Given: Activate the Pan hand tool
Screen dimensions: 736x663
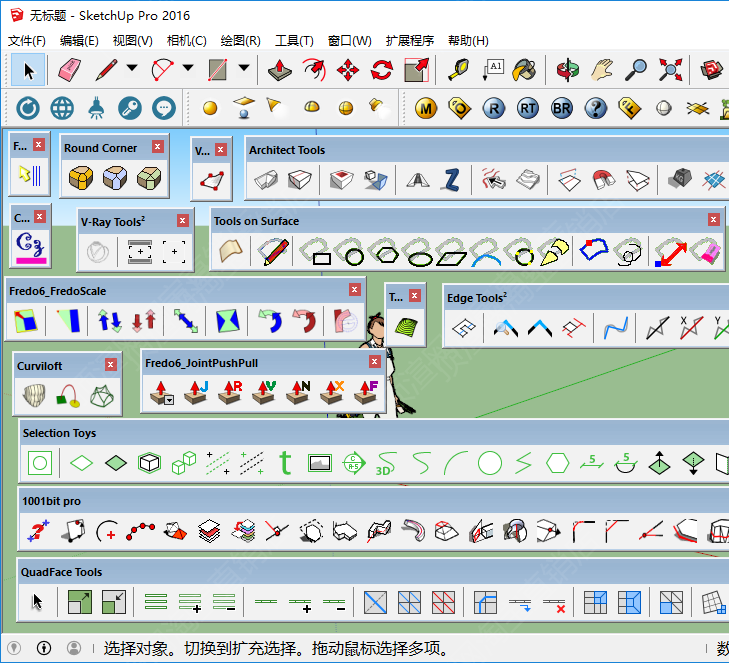Looking at the screenshot, I should [602, 70].
